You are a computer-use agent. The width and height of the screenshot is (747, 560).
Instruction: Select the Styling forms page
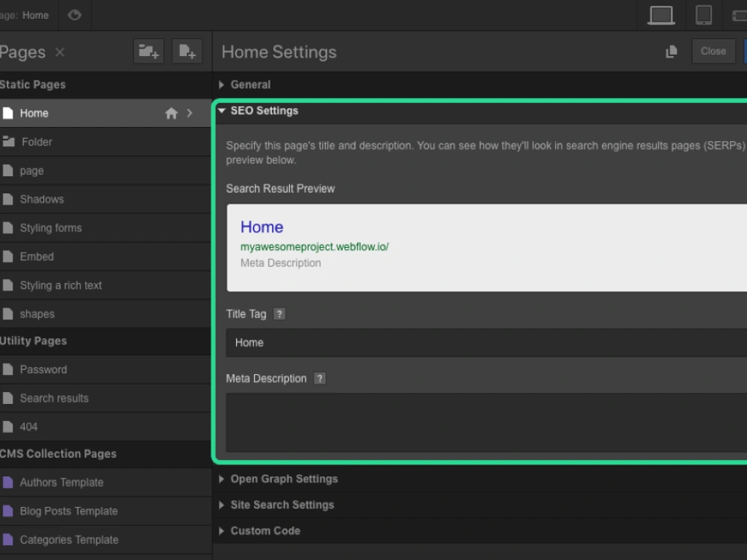[105, 228]
